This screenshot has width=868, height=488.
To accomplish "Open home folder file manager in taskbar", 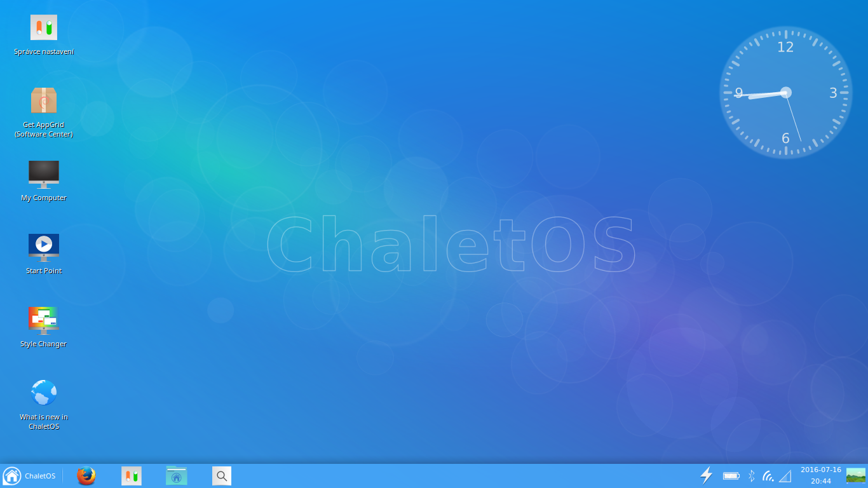I will pyautogui.click(x=177, y=476).
